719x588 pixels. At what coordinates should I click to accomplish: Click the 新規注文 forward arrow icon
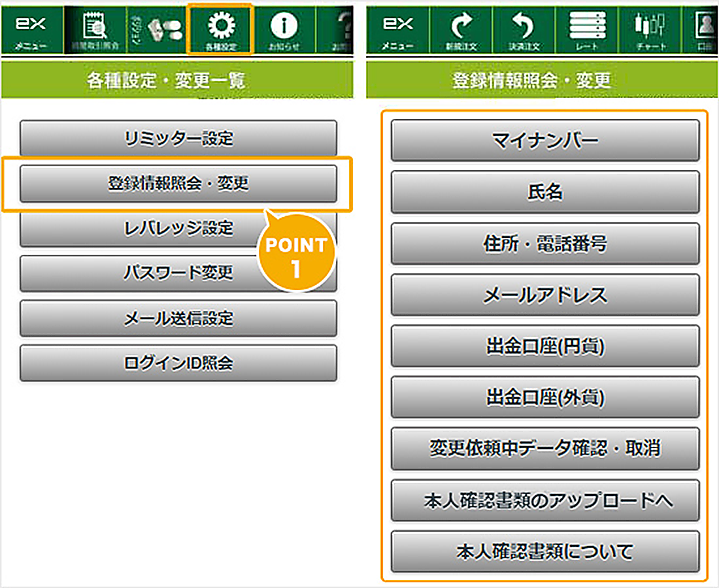[461, 29]
